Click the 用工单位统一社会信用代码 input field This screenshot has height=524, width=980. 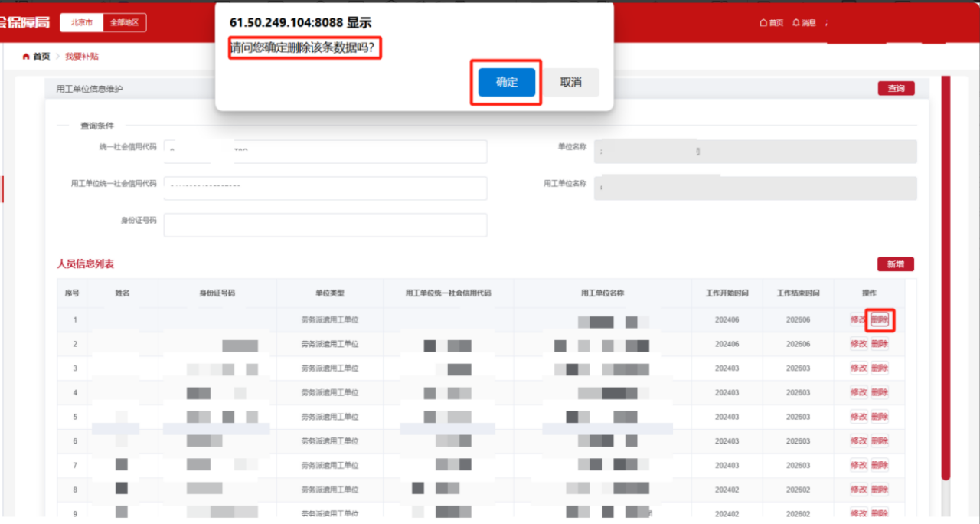(x=325, y=188)
